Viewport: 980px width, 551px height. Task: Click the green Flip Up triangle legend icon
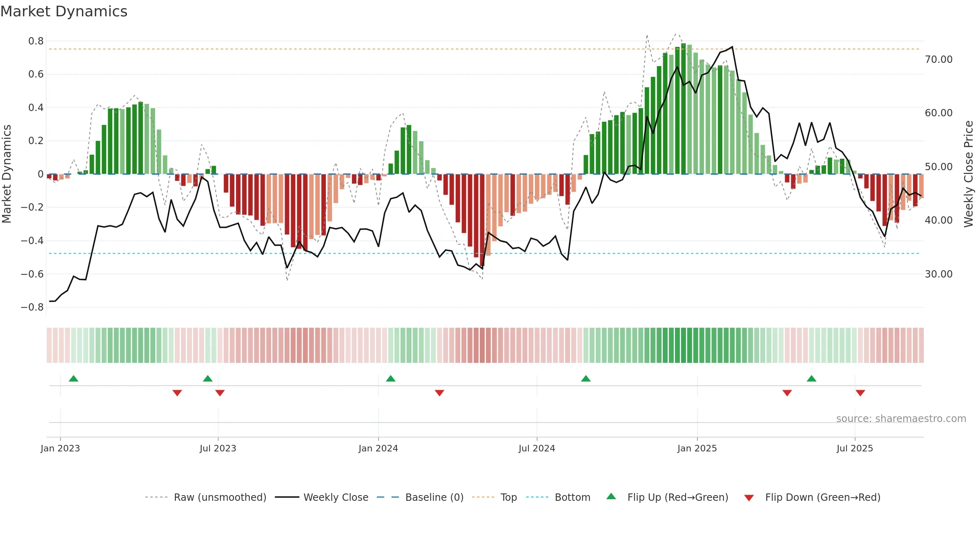[611, 496]
